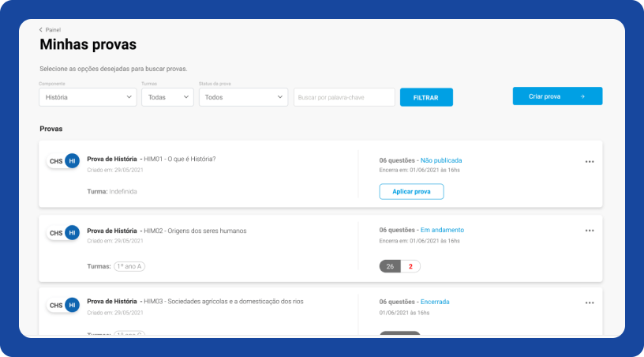Expand the Componente dropdown showing História

(88, 97)
